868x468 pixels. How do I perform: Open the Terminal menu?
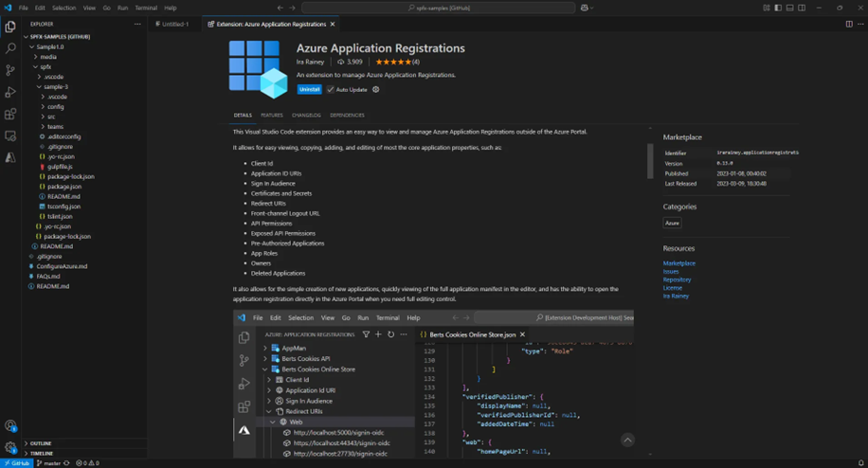coord(146,8)
